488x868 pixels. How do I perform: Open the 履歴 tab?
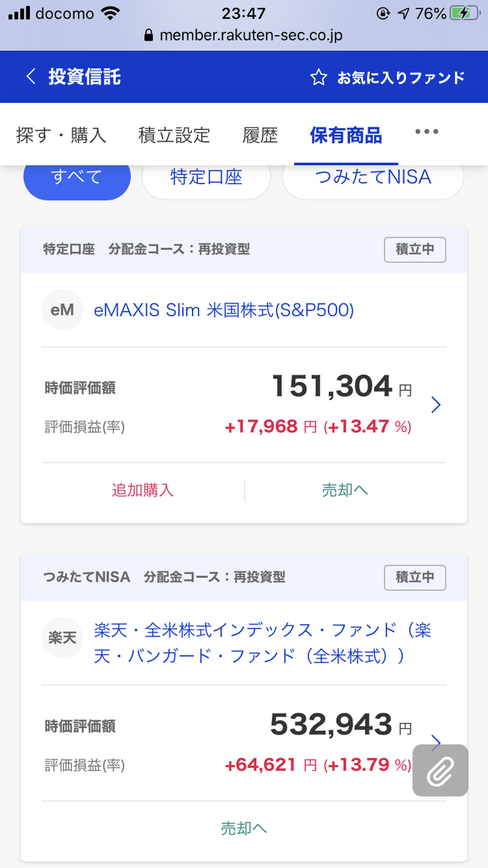260,135
